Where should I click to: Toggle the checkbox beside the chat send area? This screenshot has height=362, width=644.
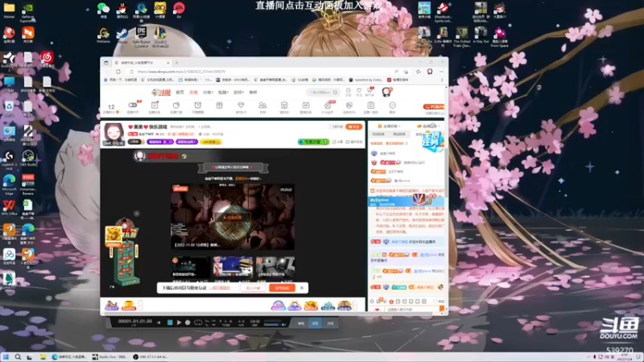[436, 301]
